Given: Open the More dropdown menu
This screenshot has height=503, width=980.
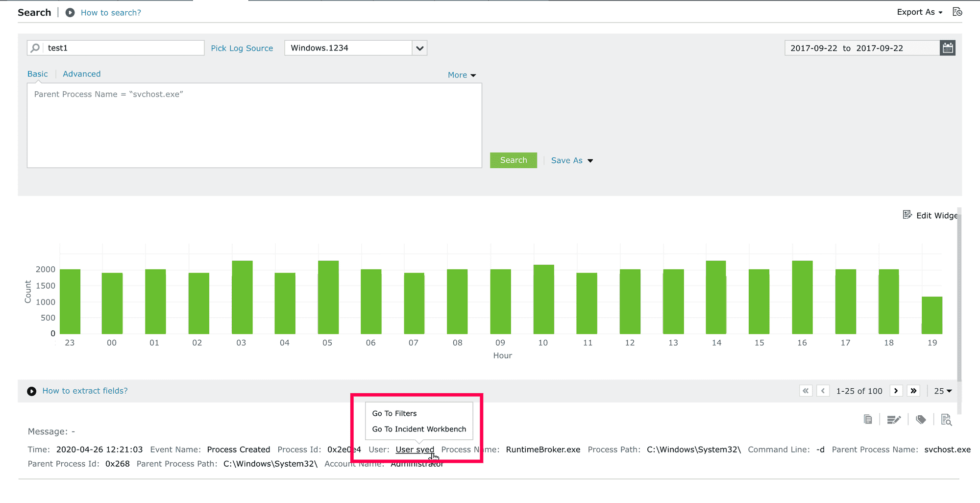Looking at the screenshot, I should click(x=462, y=75).
